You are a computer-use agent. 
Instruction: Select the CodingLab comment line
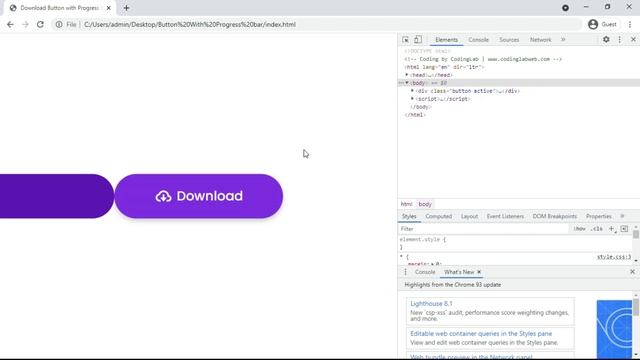483,59
